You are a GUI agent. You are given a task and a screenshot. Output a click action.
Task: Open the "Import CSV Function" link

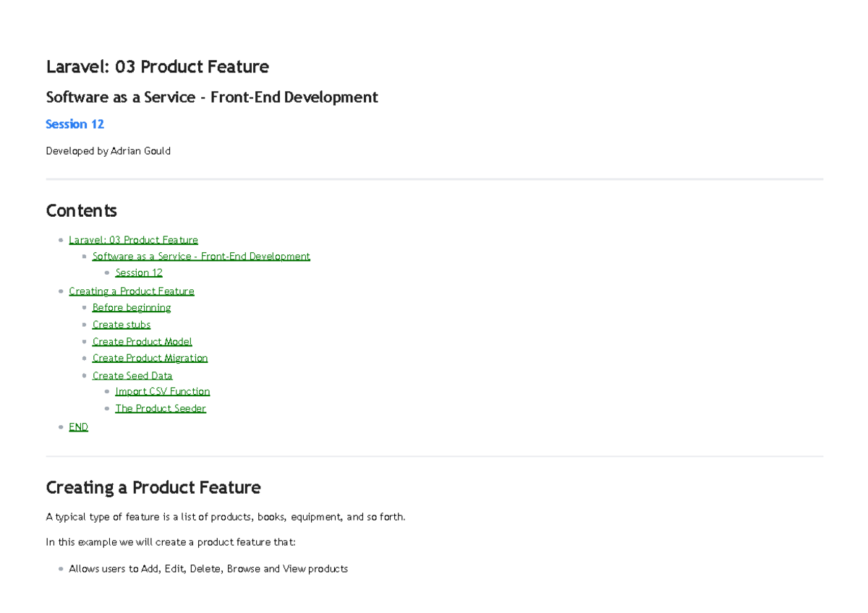coord(162,391)
